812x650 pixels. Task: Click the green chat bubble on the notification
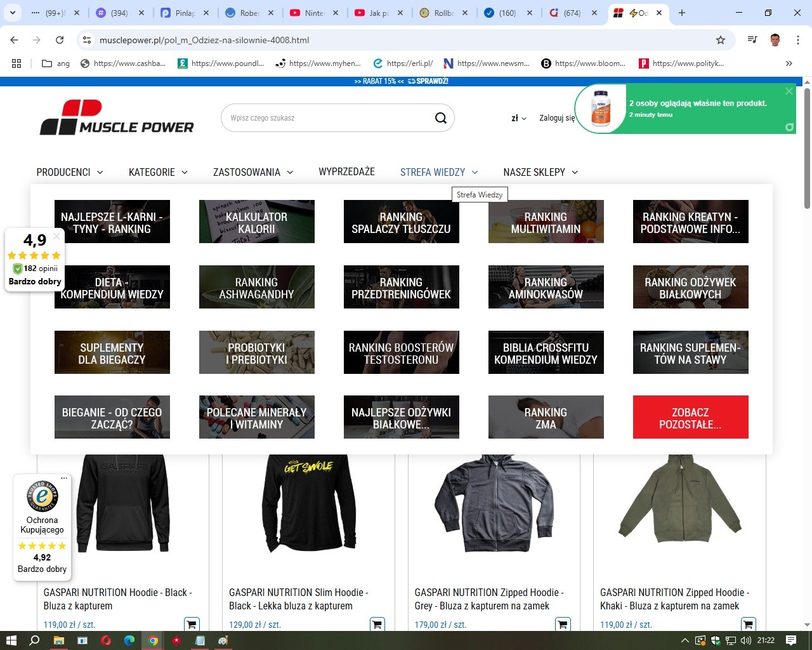(x=789, y=127)
